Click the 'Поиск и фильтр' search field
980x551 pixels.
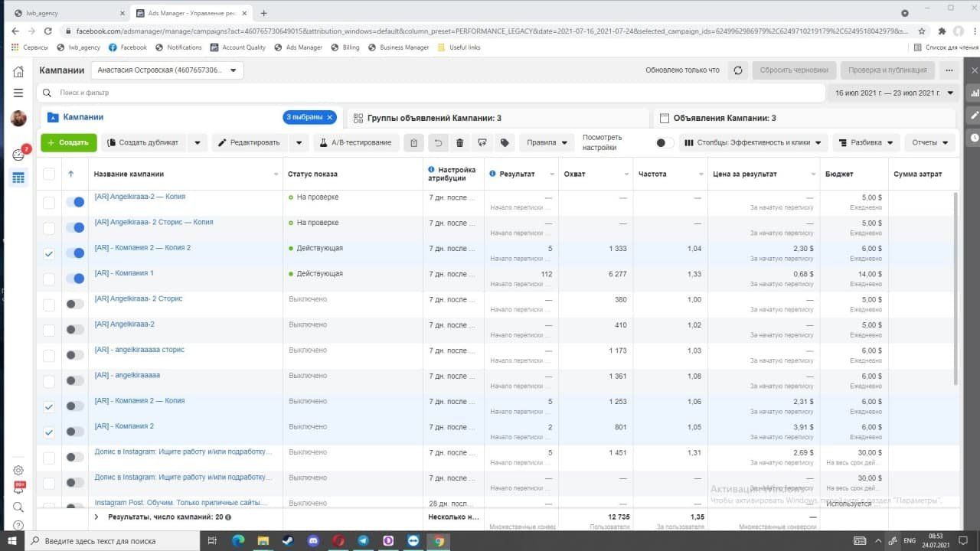(429, 93)
